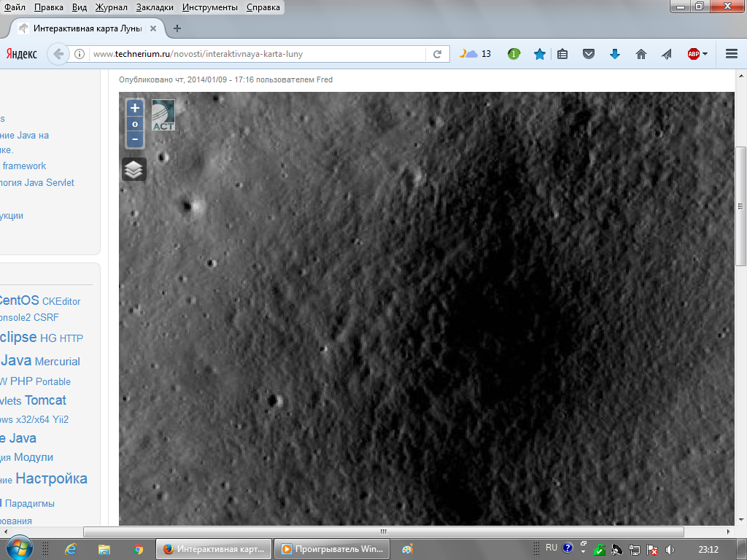Click the help question mark tray icon

pyautogui.click(x=568, y=548)
